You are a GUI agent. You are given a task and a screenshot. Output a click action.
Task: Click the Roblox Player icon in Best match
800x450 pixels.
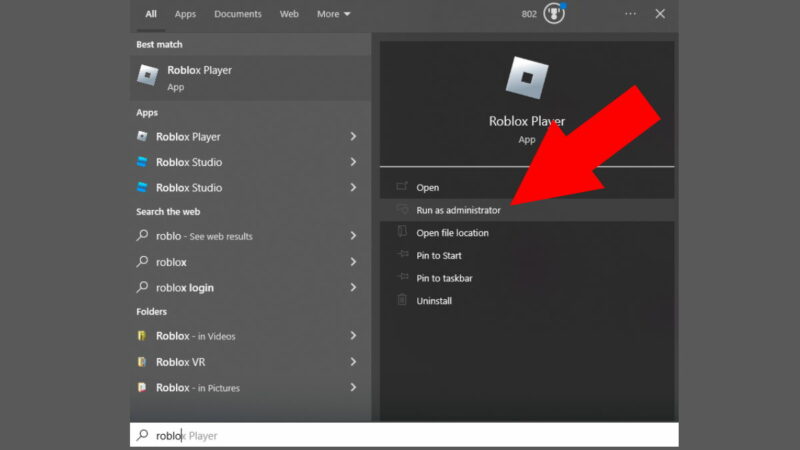(x=147, y=76)
